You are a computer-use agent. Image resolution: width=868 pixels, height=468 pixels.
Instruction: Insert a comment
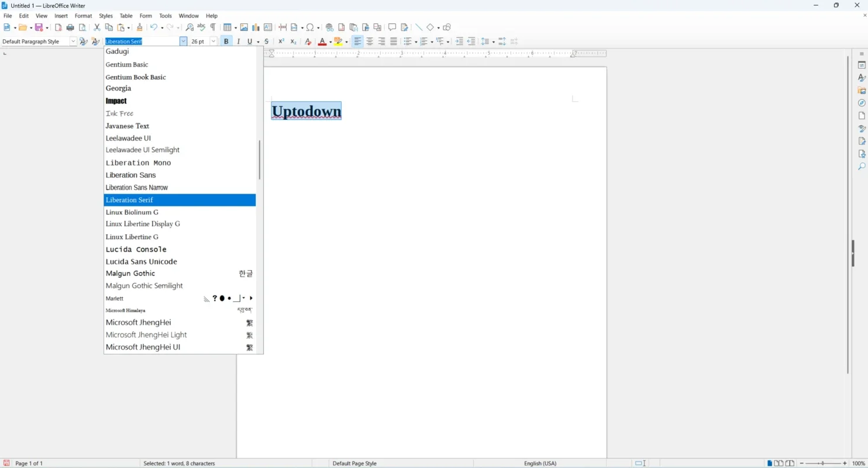pyautogui.click(x=392, y=27)
